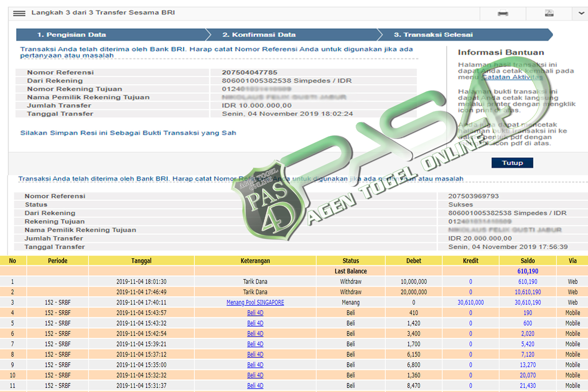Click the Periode column header
Screen dimensions: 588x392
click(58, 261)
